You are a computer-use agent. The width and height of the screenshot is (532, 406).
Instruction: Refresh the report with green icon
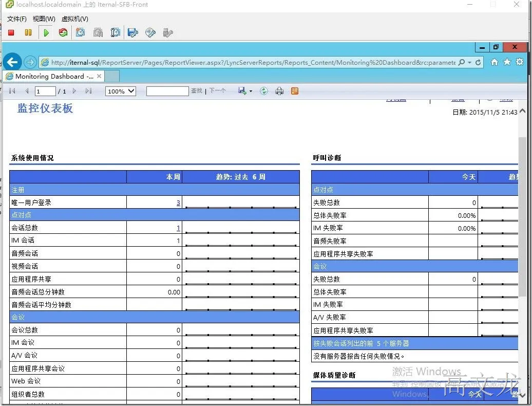tap(263, 91)
